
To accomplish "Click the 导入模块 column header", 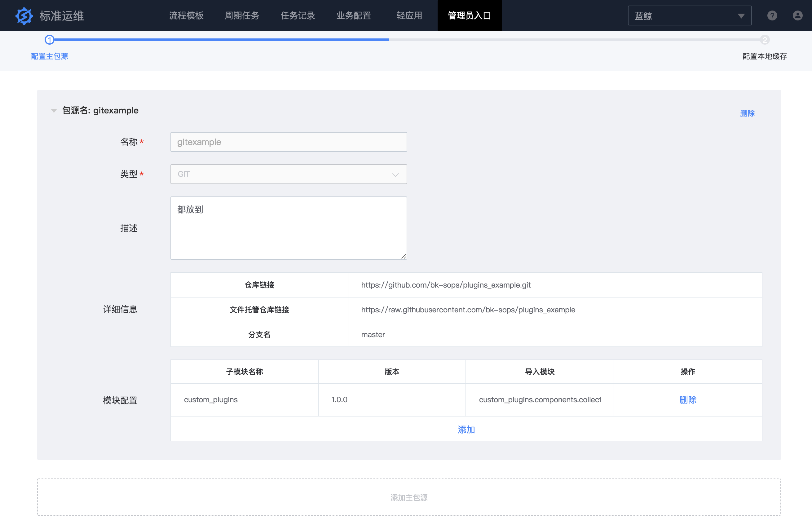I will 540,372.
